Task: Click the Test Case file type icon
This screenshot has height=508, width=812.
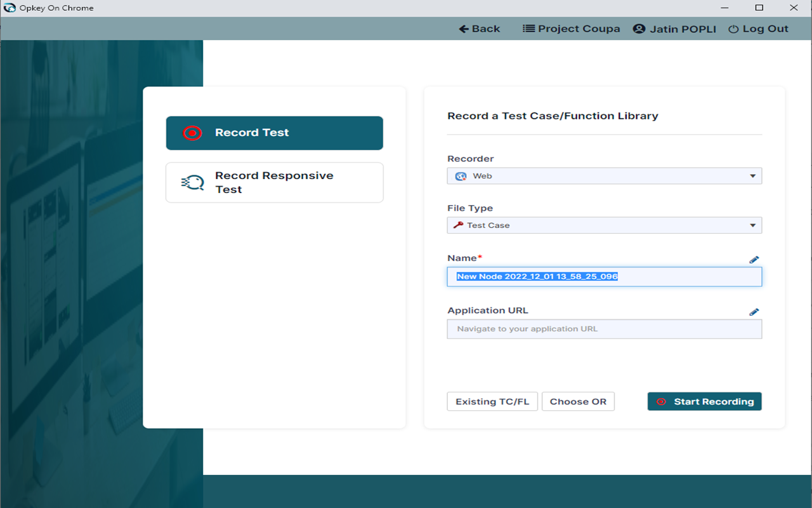Action: coord(458,225)
